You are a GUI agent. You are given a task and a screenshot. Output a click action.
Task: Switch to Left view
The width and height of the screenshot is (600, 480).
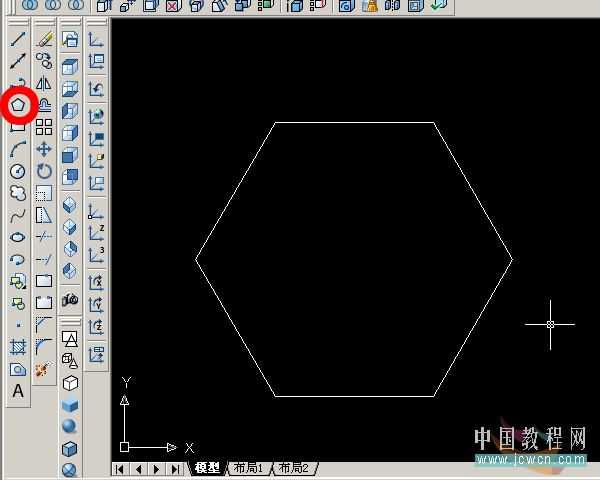70,111
